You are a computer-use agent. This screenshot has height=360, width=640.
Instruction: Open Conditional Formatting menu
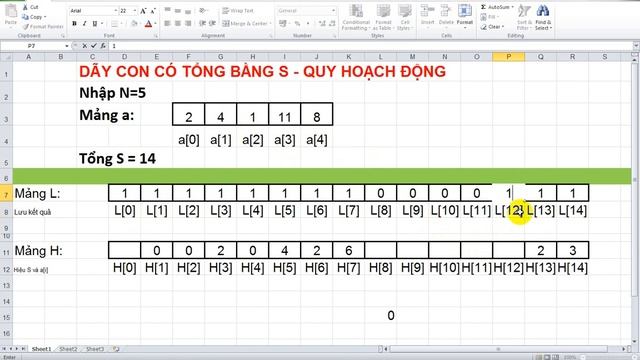[x=356, y=17]
